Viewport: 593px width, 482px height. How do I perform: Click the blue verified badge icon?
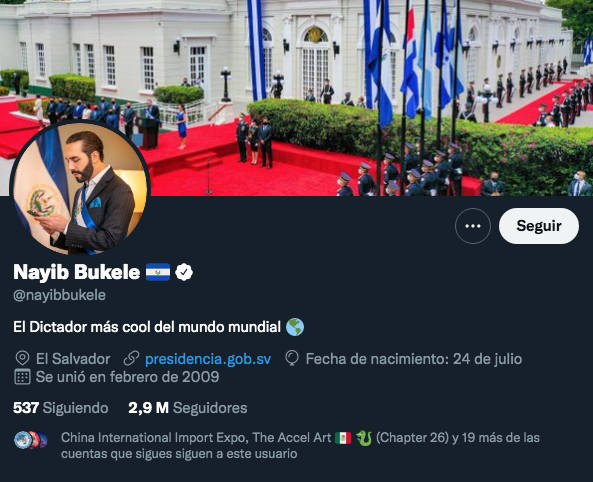point(184,272)
